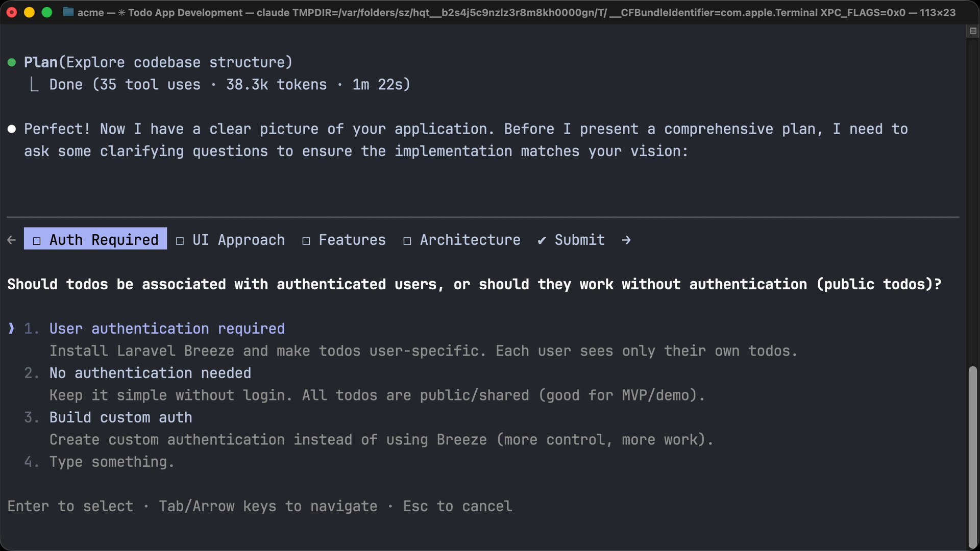Click the bullet icon beside the Perfect message
The height and width of the screenshot is (551, 980).
[x=11, y=129]
